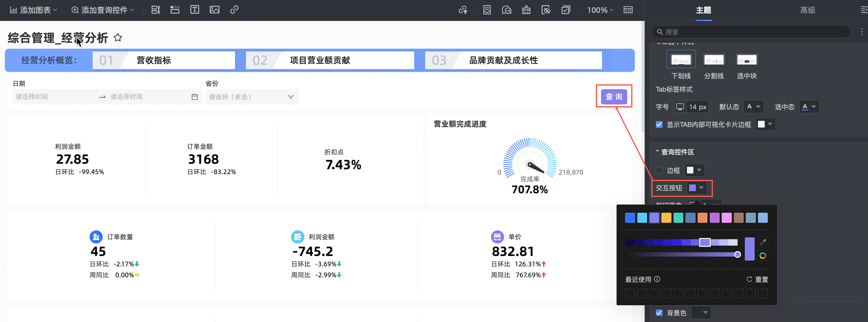Open the 默认态 text color dropdown
This screenshot has width=868, height=322.
pyautogui.click(x=753, y=107)
